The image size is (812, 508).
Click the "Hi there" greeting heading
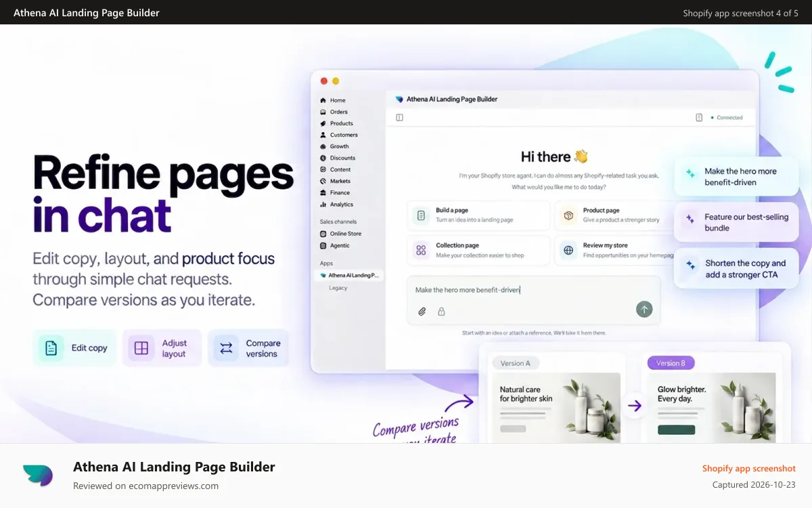[554, 156]
